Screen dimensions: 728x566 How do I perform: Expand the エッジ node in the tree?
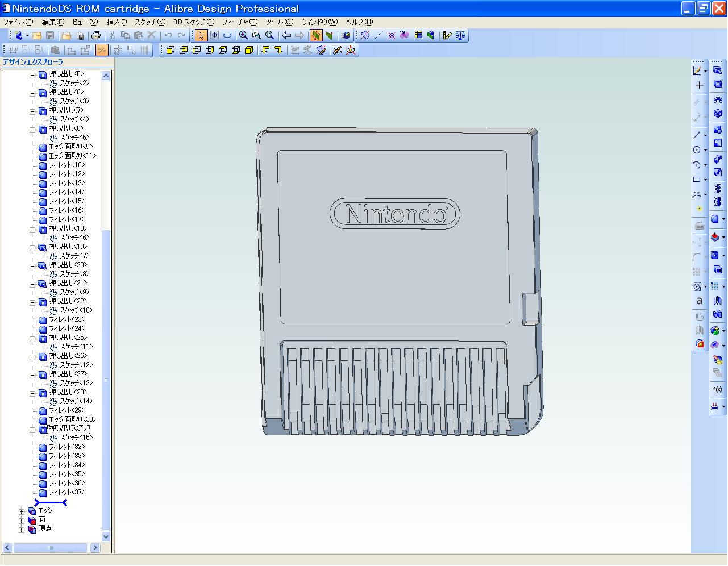click(21, 510)
